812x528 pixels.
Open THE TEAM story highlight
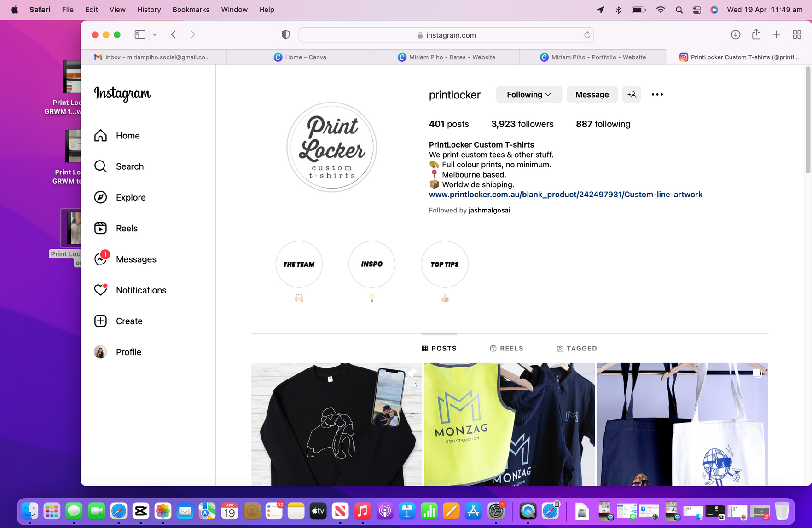[x=299, y=264]
